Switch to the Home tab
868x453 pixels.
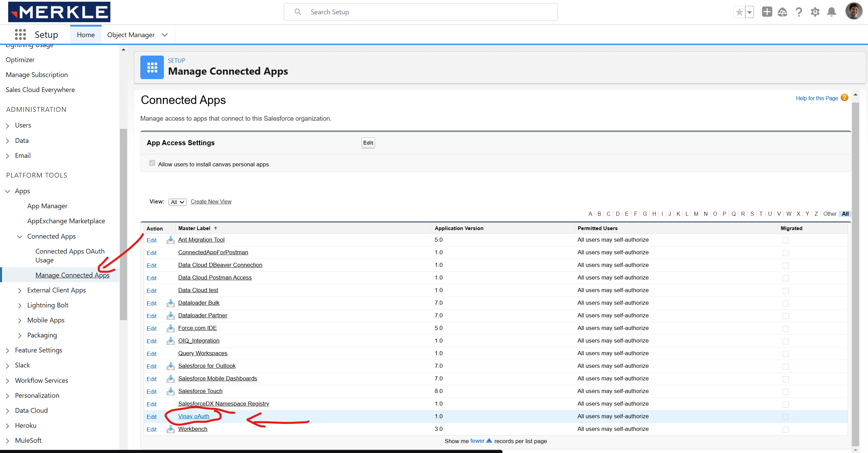[86, 35]
